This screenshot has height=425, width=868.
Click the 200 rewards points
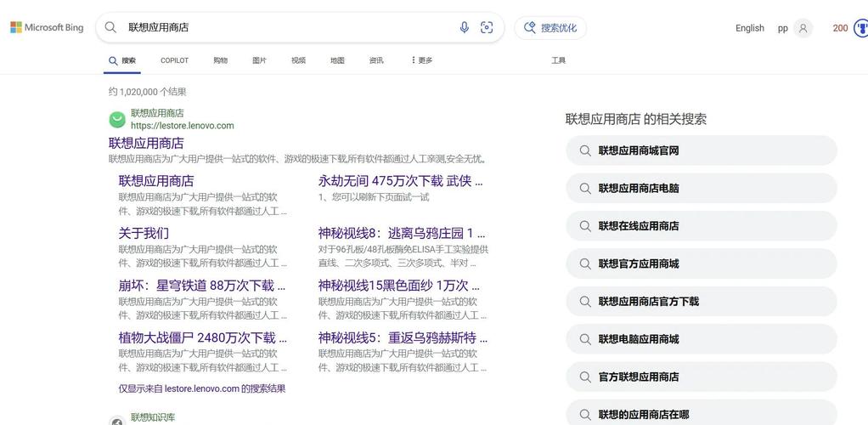[x=840, y=28]
